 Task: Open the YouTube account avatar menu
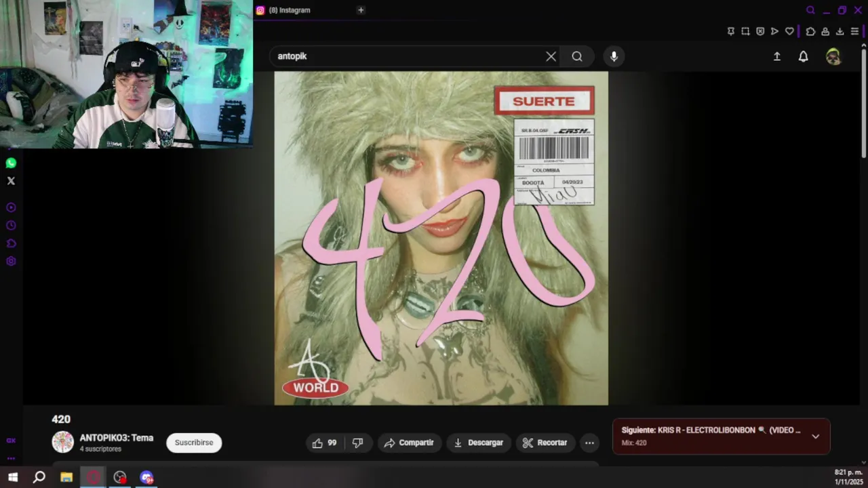(833, 57)
